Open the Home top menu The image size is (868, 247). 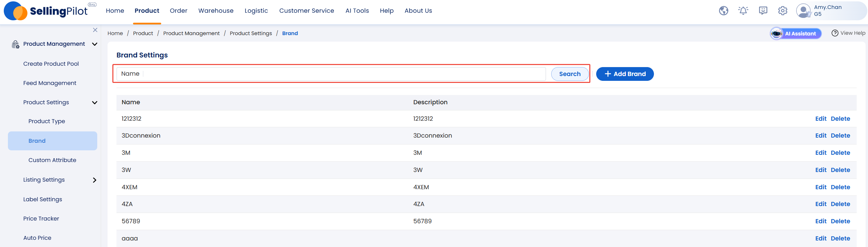pos(115,11)
